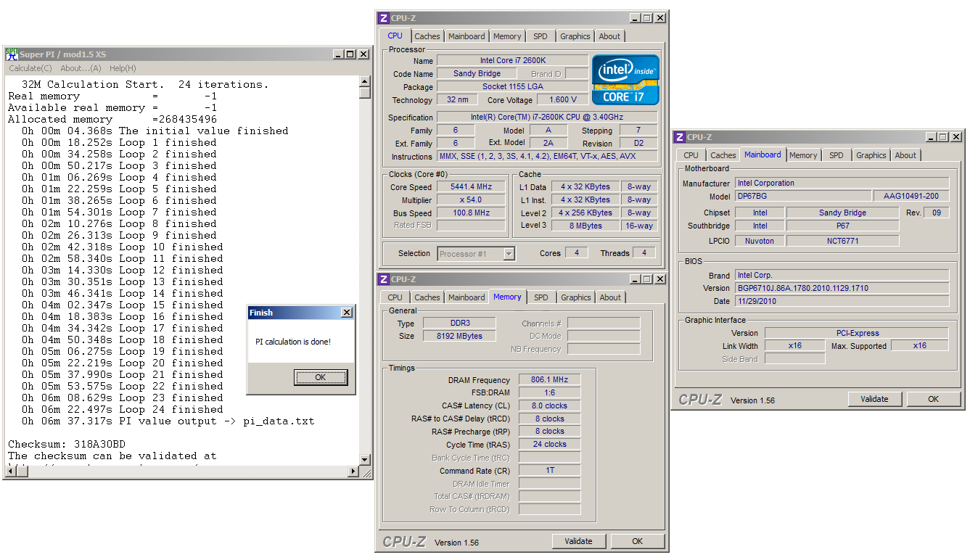This screenshot has width=970, height=560.
Task: Close the Finish dialog
Action: 347,313
